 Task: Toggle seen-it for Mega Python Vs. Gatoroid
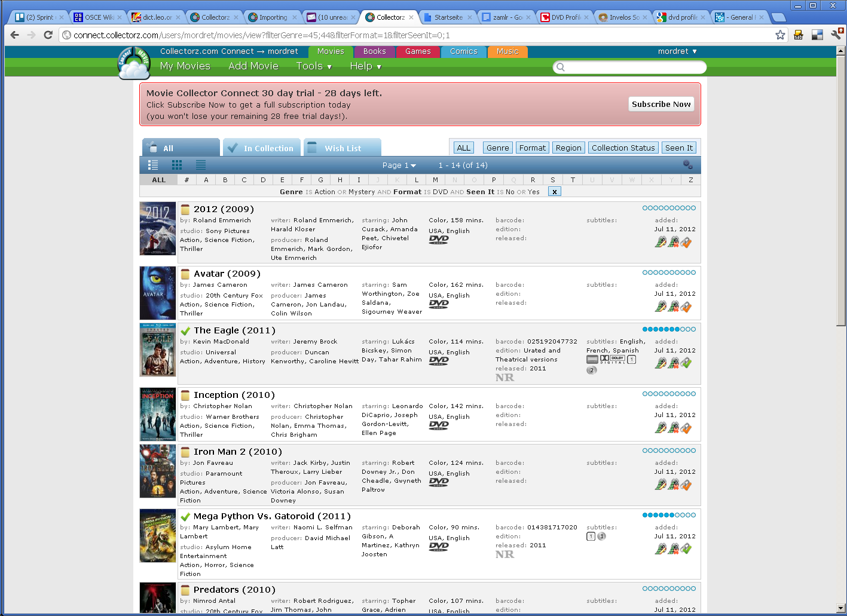tap(686, 549)
